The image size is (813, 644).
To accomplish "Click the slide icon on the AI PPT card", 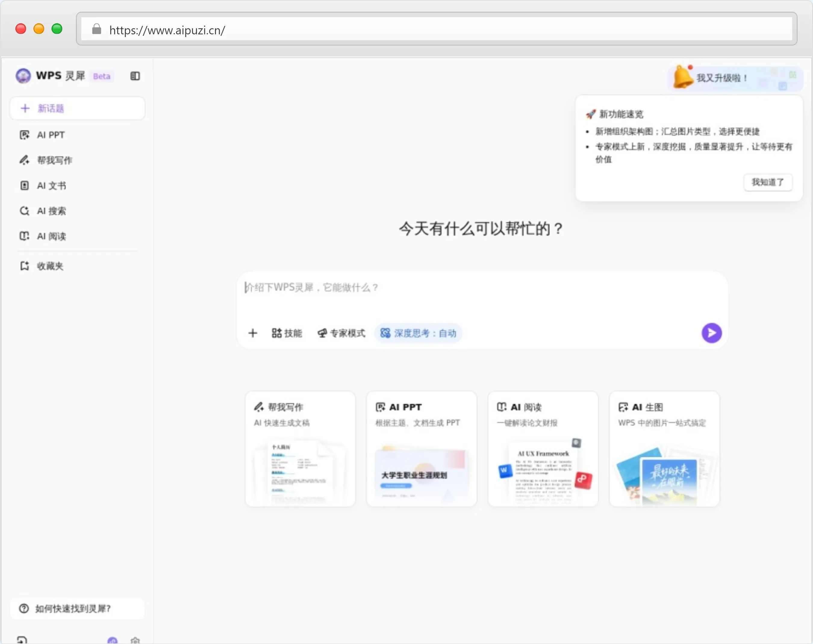I will click(381, 407).
